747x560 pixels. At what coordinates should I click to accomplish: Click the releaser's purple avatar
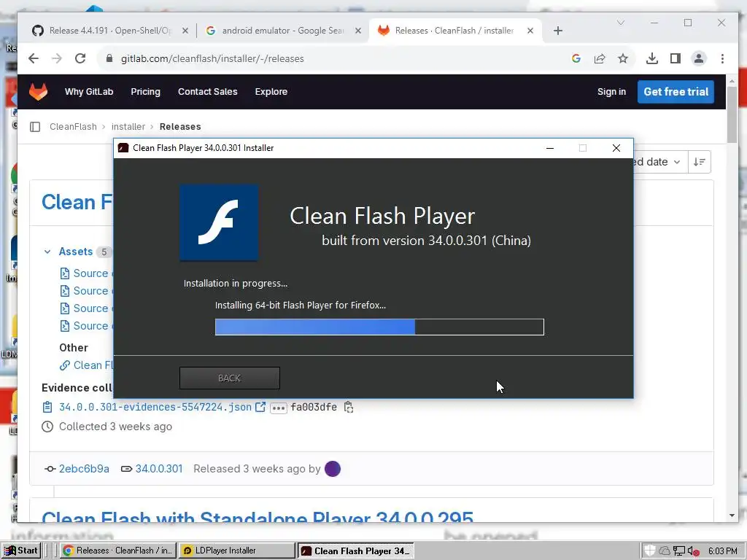(333, 469)
